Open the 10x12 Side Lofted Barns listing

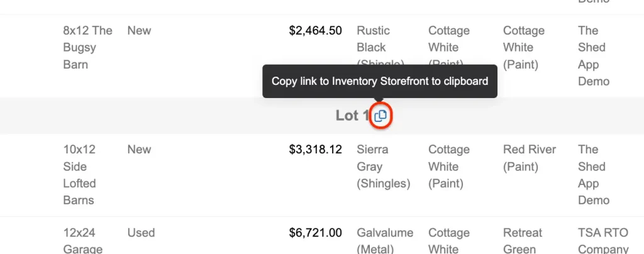click(x=79, y=175)
